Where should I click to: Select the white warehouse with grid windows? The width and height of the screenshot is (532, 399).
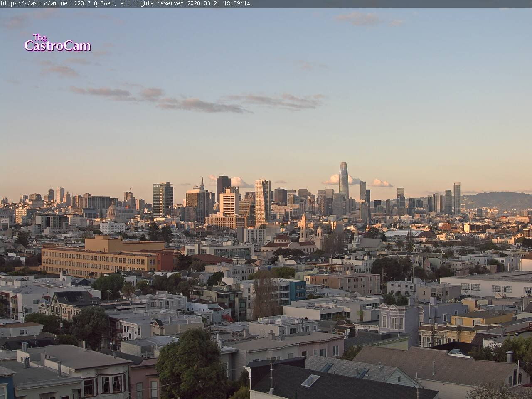click(x=490, y=285)
